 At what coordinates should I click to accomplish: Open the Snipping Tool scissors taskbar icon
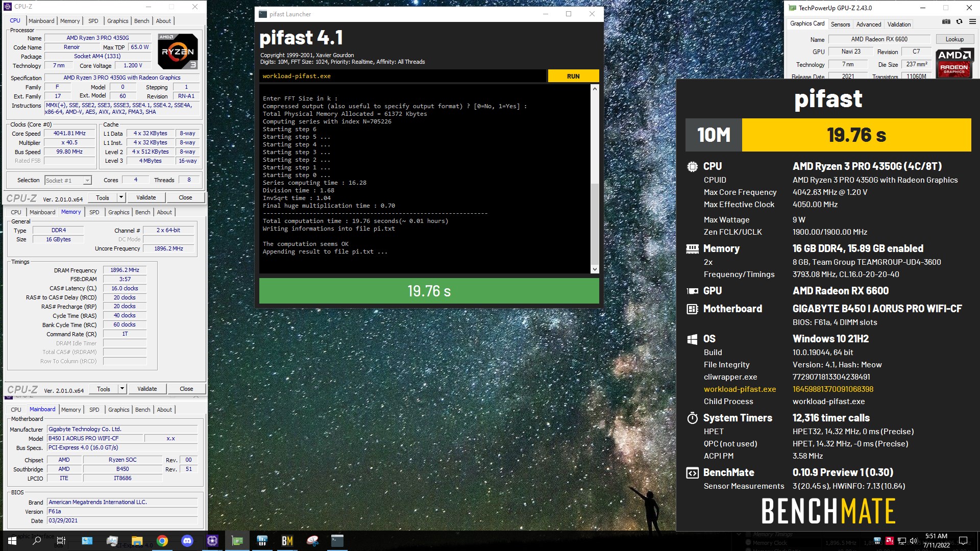[312, 541]
